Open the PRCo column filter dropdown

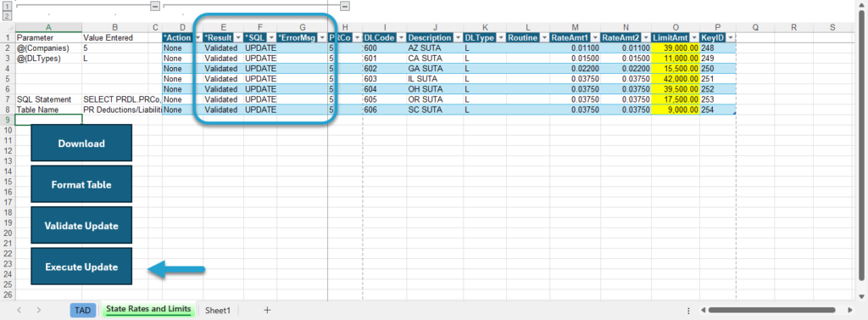tap(356, 37)
